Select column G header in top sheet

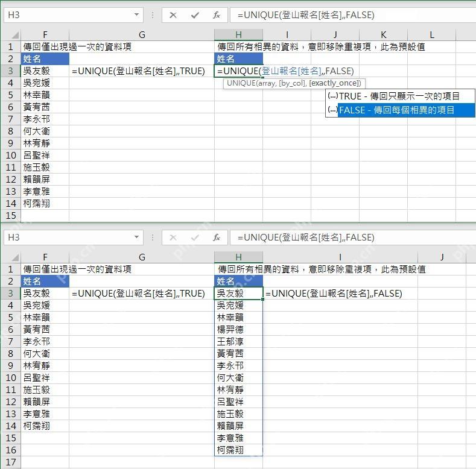(142, 35)
